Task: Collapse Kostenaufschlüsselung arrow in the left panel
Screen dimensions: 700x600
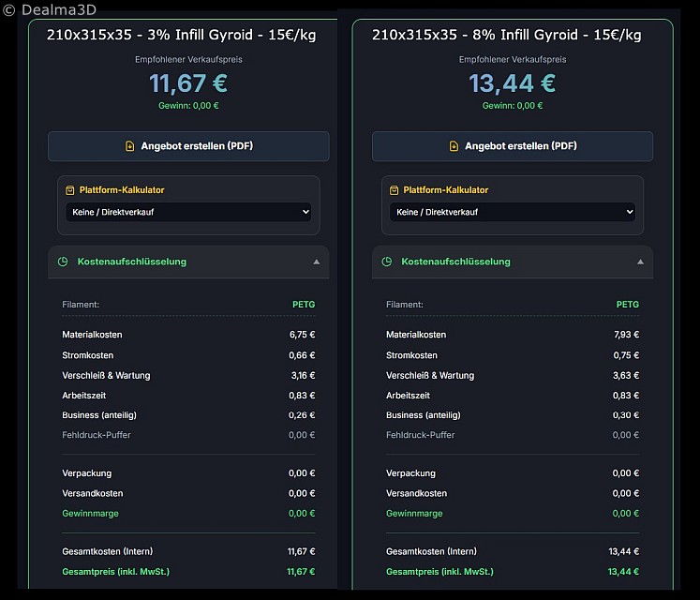Action: (316, 262)
